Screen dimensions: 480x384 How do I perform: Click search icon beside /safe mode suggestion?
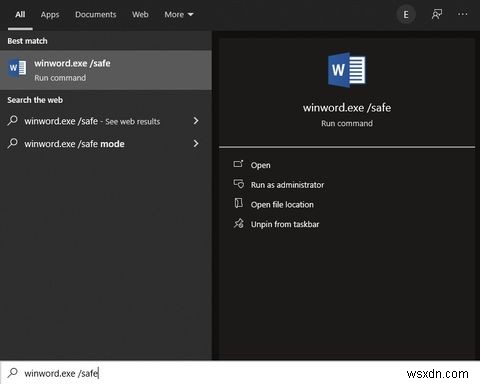pyautogui.click(x=13, y=143)
